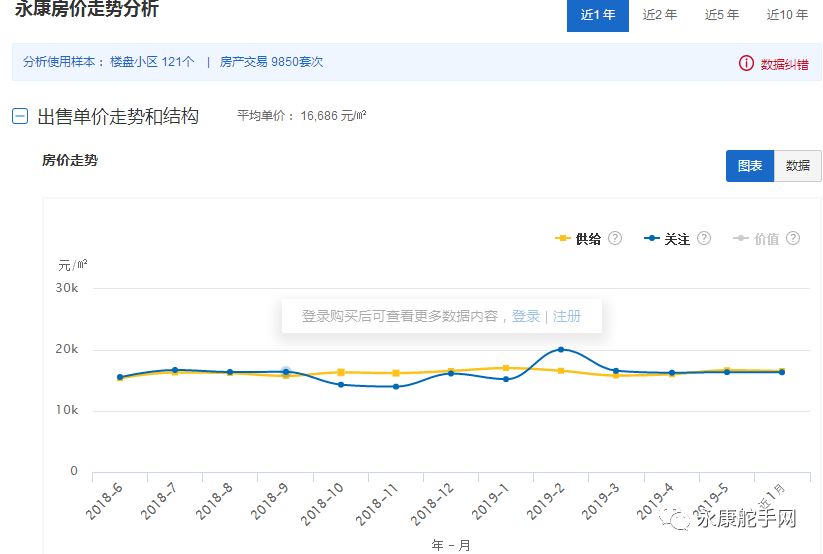Click the 房价走势 heading
823x554 pixels.
[x=70, y=160]
